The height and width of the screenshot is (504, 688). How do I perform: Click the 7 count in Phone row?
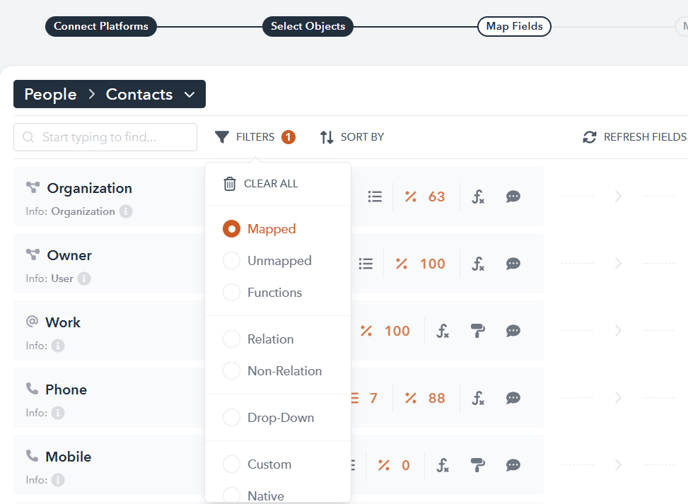[x=373, y=398]
